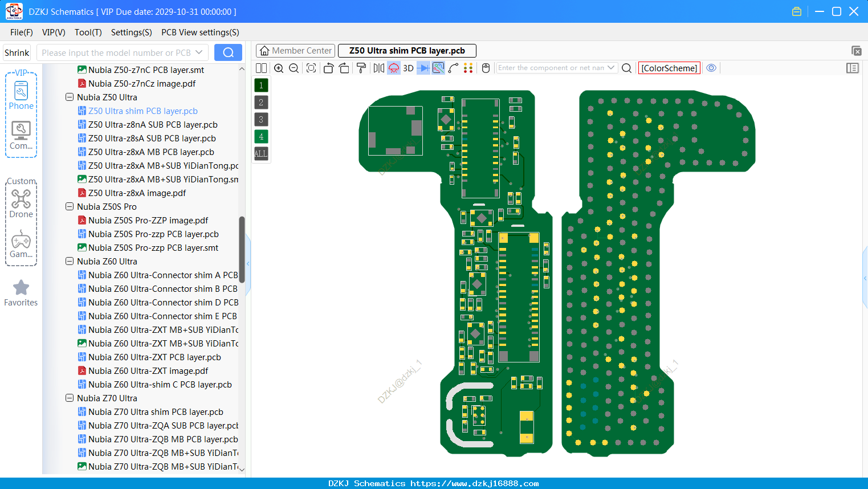Image resolution: width=868 pixels, height=489 pixels.
Task: Collapse the Nubia Z60 Ultra folder
Action: tap(70, 262)
